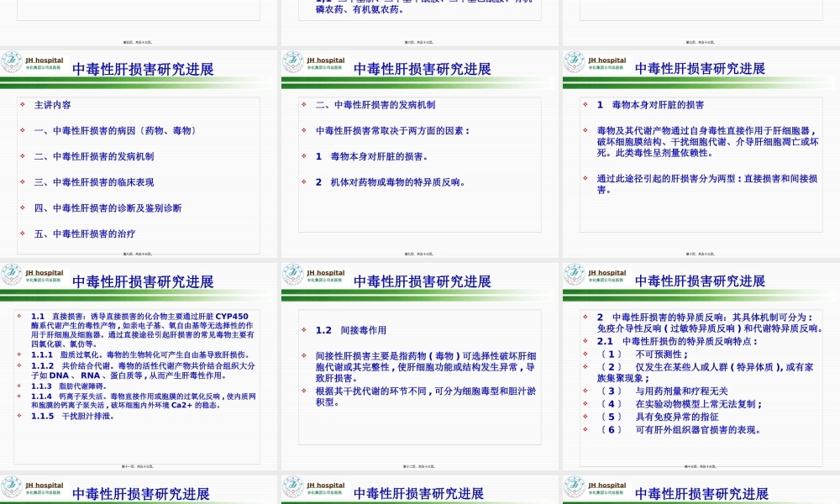
Task: Click the JH logo on the 毒物本身对肝脏的损害 slide
Action: [x=575, y=64]
